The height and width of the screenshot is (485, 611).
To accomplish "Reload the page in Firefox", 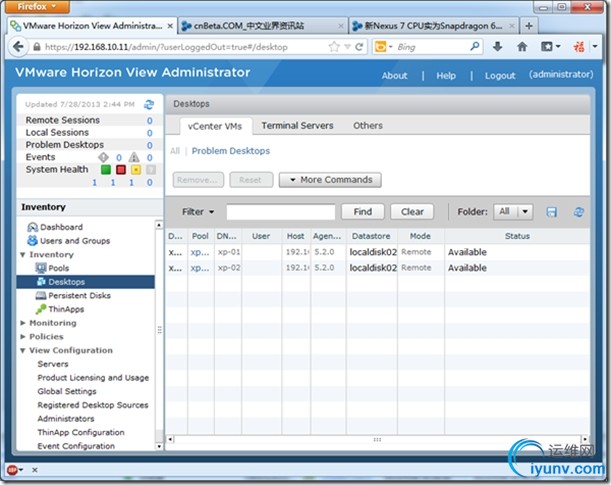I will coord(359,47).
